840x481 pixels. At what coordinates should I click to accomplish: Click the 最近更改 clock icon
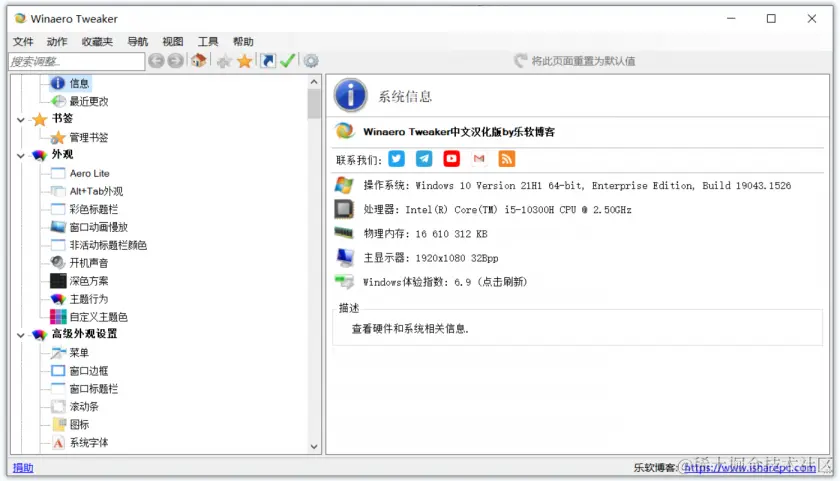[58, 101]
